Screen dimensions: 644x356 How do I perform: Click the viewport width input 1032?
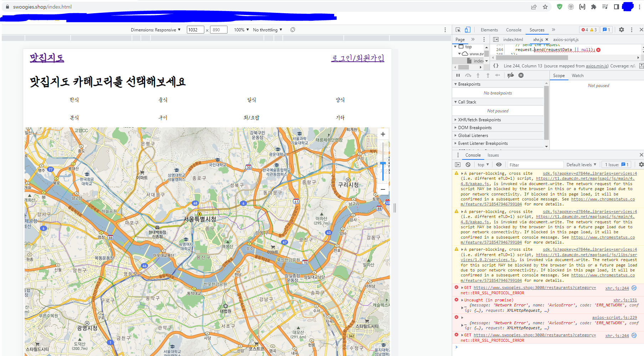pyautogui.click(x=195, y=30)
